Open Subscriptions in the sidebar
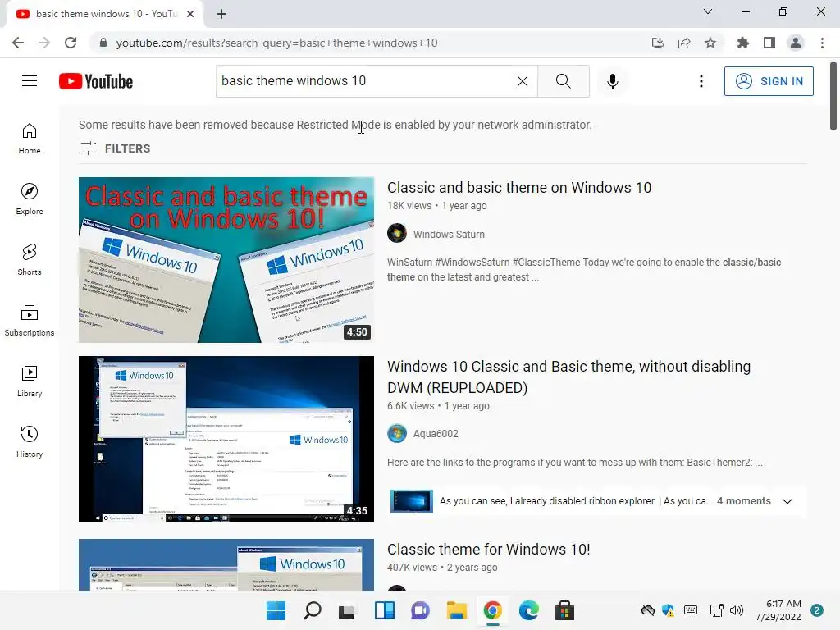 30,321
